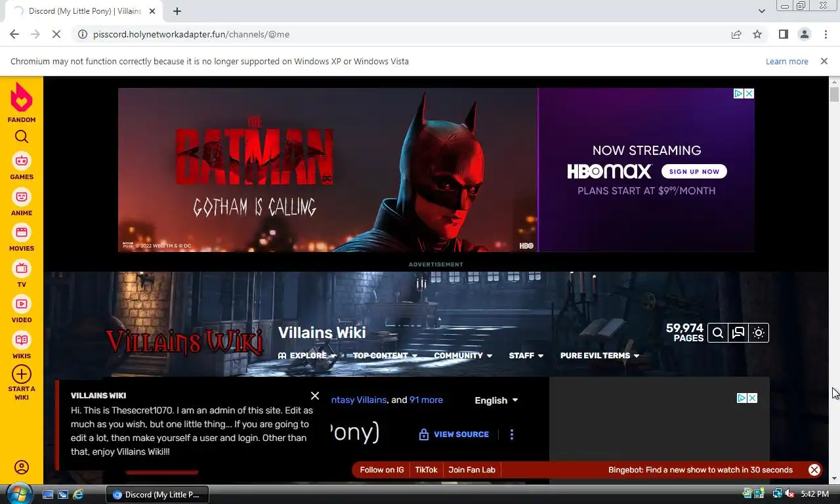The width and height of the screenshot is (840, 504).
Task: Close the admin welcome notification
Action: [x=315, y=396]
